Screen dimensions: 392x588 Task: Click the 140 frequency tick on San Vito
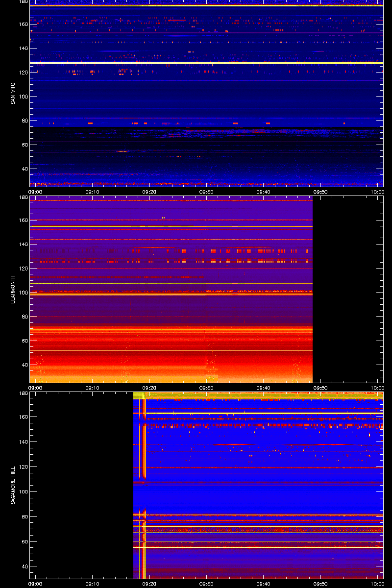23,48
